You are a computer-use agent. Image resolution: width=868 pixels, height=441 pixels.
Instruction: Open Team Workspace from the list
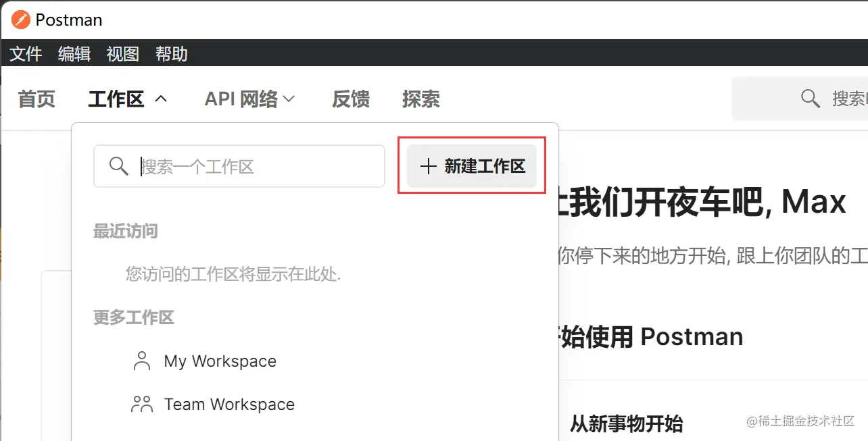tap(229, 405)
